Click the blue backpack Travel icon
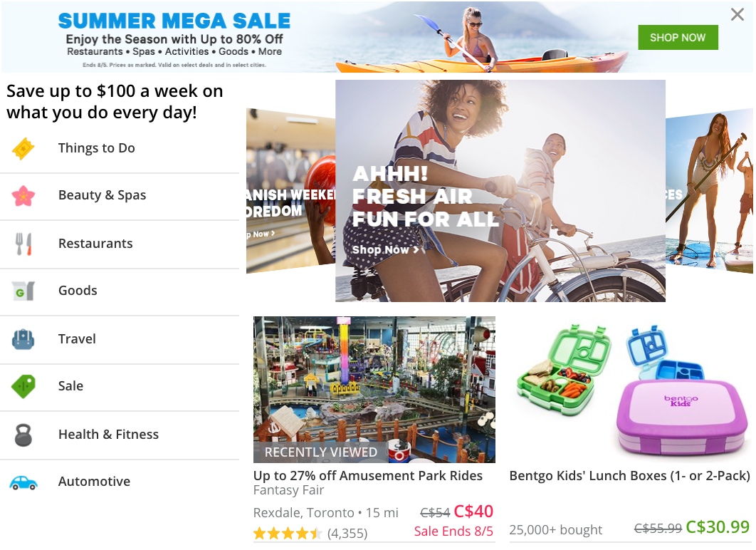Viewport: 756px width, 550px height. point(23,339)
